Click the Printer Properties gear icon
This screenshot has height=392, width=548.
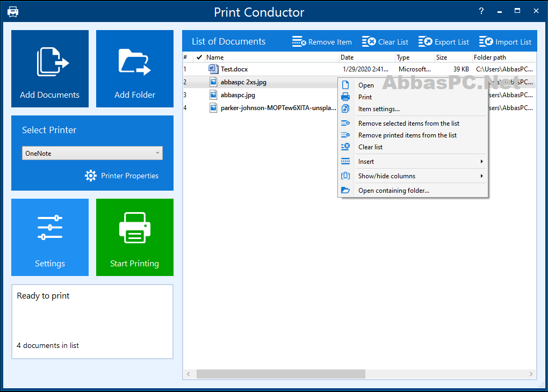tap(91, 176)
